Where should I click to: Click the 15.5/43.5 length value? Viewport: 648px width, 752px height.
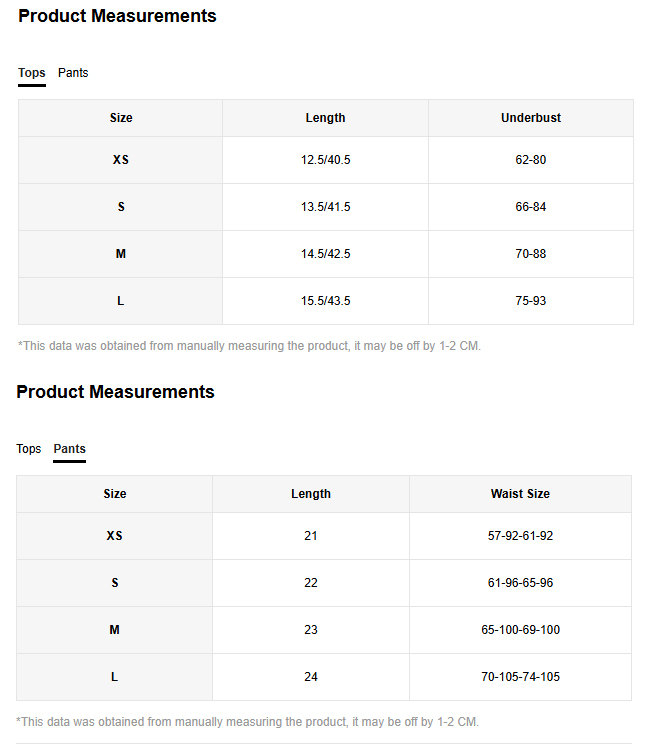(x=325, y=301)
